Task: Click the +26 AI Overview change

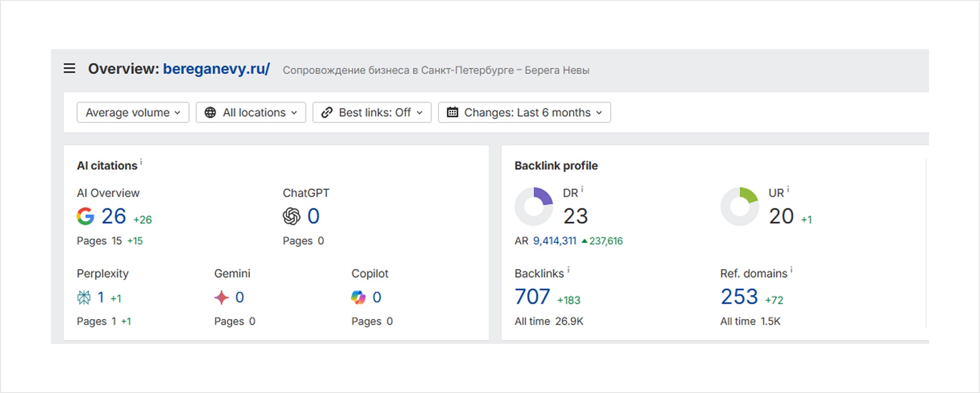Action: click(x=143, y=220)
